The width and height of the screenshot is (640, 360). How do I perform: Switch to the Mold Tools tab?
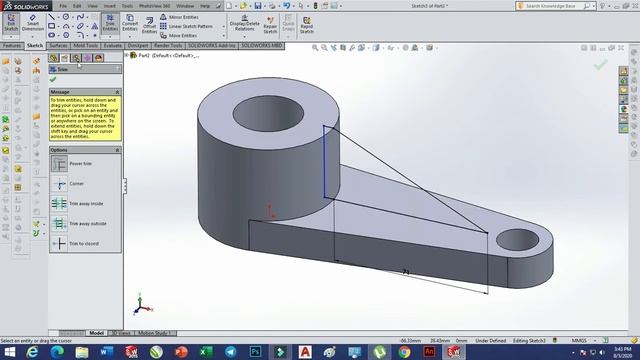click(85, 46)
